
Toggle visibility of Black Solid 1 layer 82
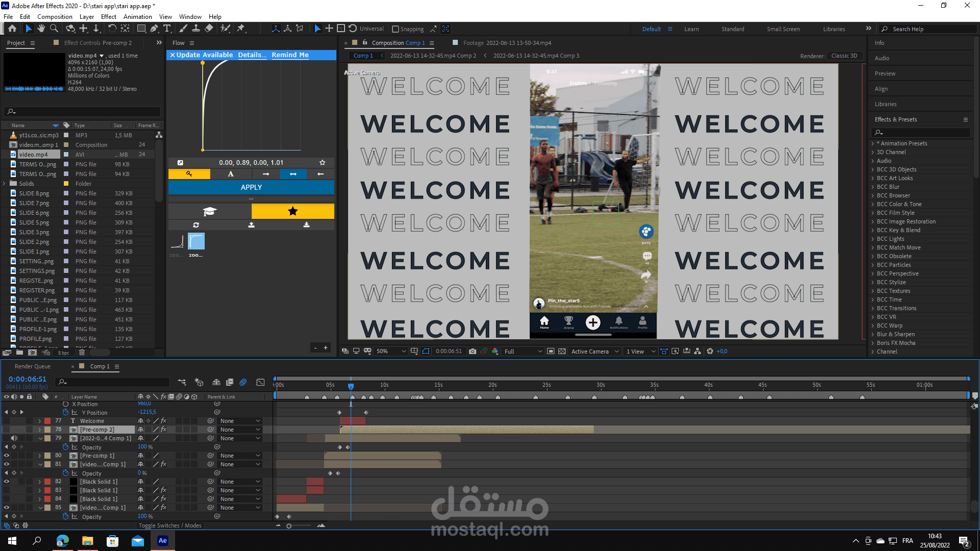pyautogui.click(x=7, y=482)
